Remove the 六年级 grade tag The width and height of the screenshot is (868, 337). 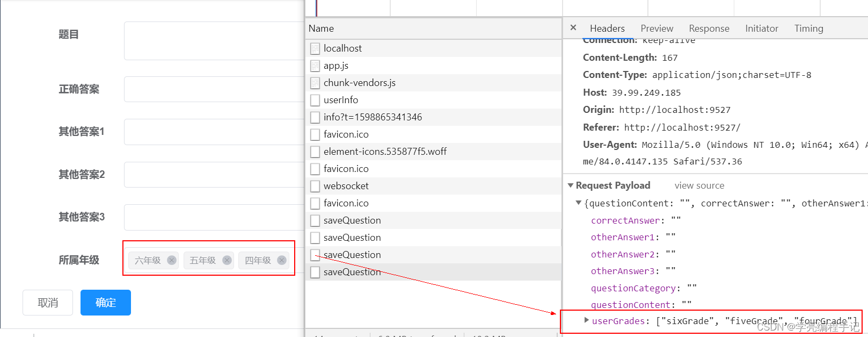coord(172,260)
